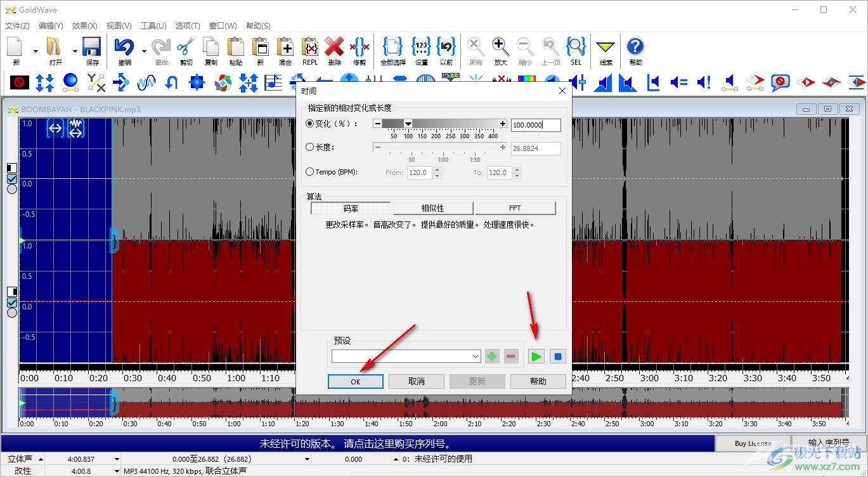Click the 修剪 trim icon
Viewport: 868px width, 477px height.
click(360, 47)
